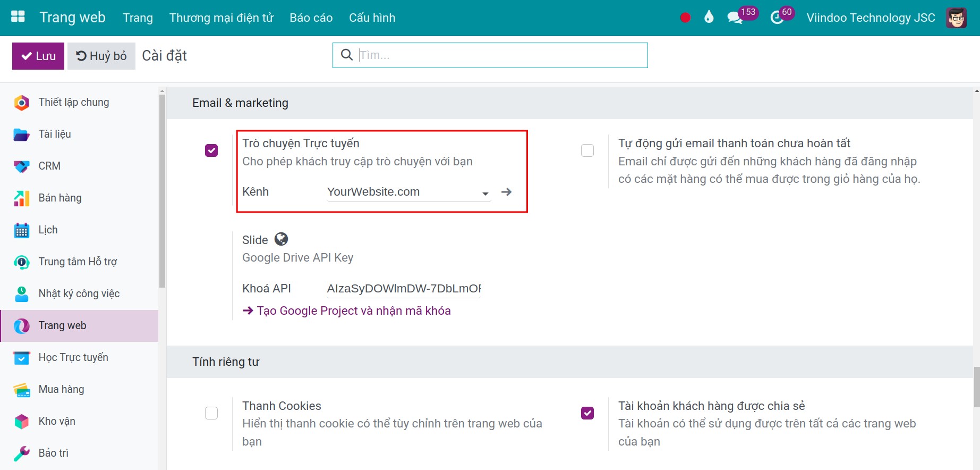Expand the Kênh YourWebsite.com dropdown
The image size is (980, 470).
485,194
